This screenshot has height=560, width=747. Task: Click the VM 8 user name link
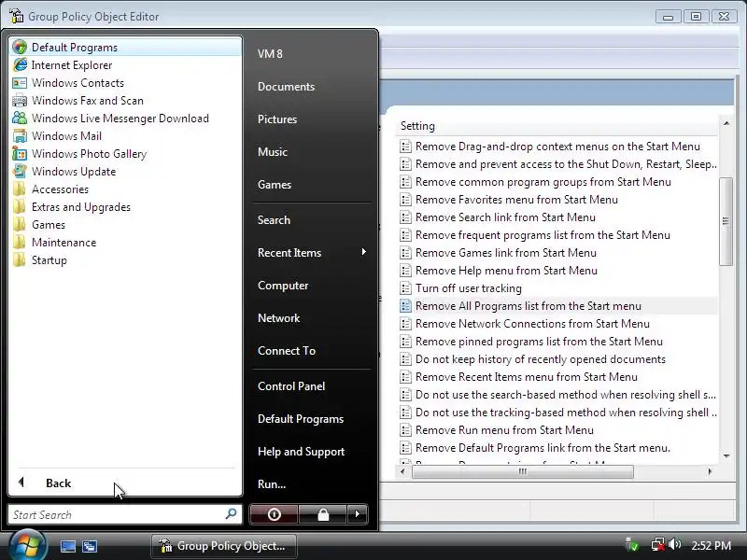pyautogui.click(x=270, y=54)
